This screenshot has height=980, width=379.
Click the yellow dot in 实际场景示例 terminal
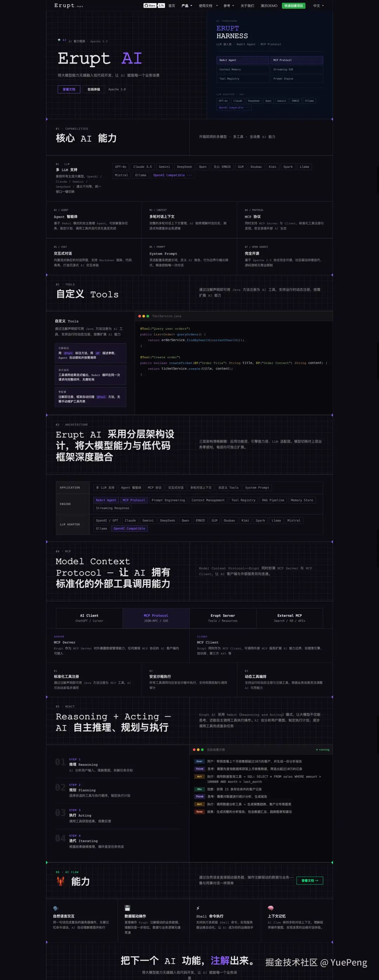point(198,750)
